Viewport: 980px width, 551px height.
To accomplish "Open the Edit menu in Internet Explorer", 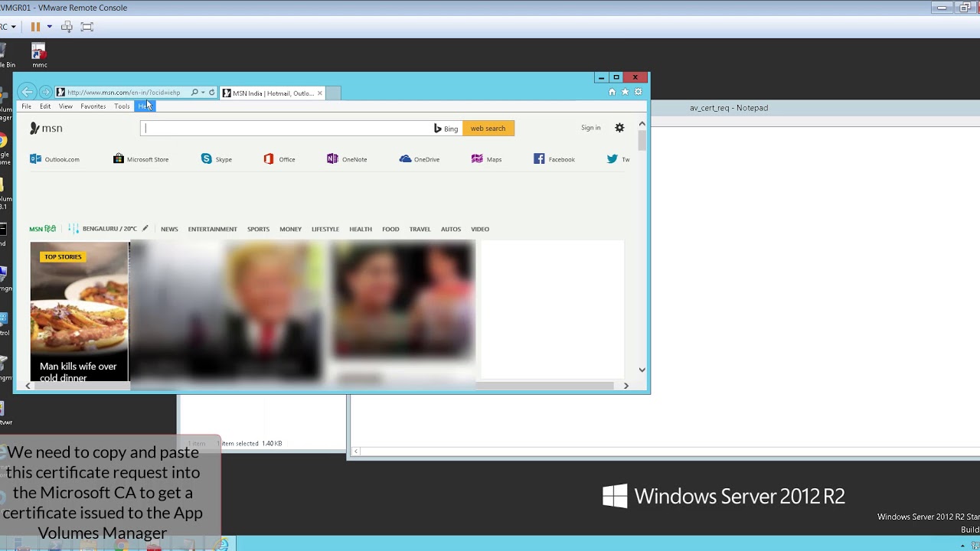I will [x=45, y=106].
